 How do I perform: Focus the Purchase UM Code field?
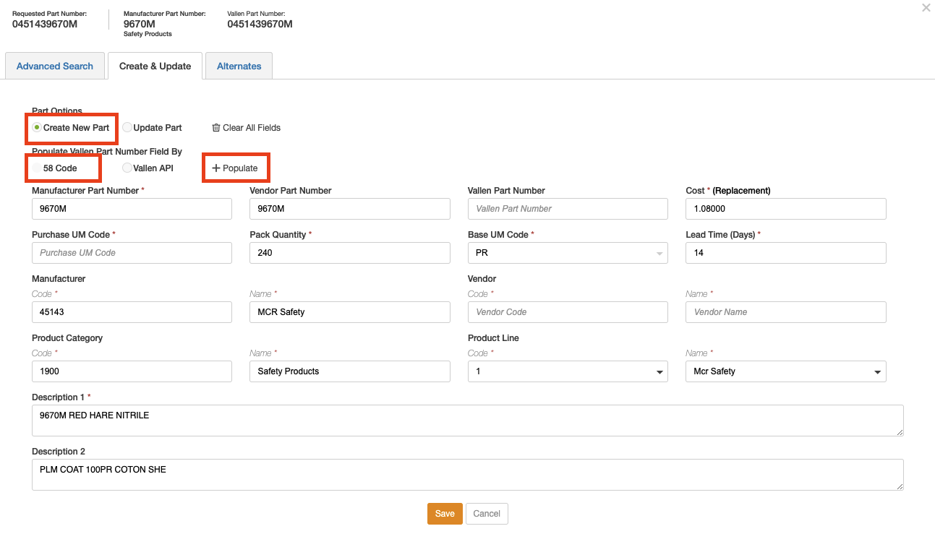click(x=132, y=253)
